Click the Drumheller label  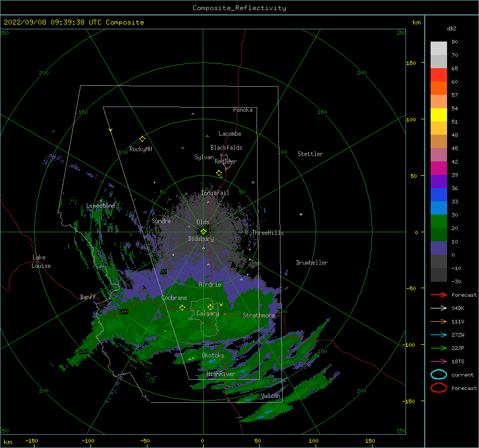click(x=312, y=263)
